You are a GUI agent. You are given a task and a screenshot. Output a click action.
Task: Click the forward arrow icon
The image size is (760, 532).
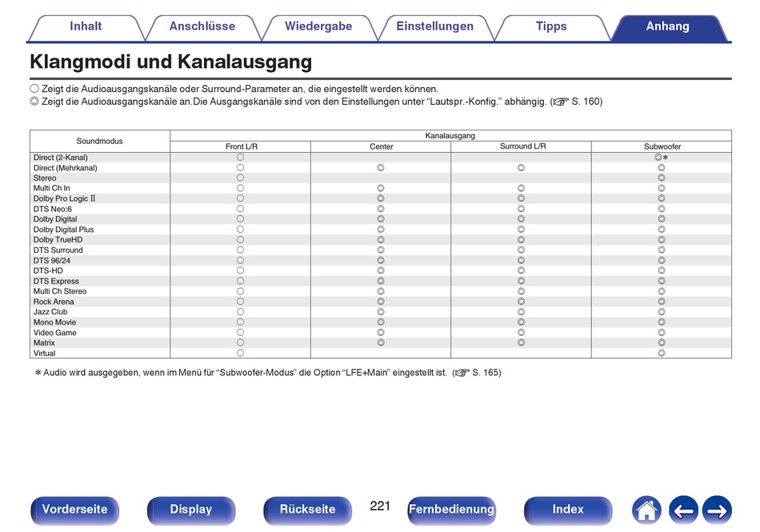pos(717,510)
